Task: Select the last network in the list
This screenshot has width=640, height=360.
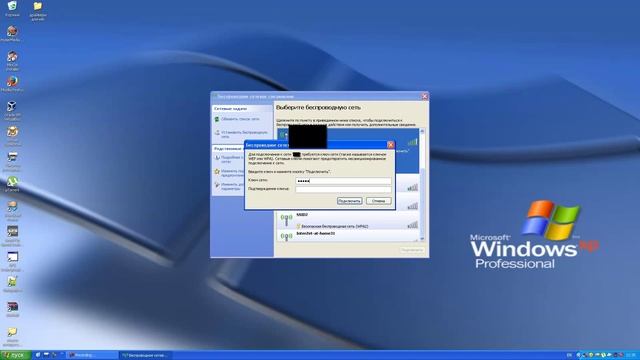Action: [x=348, y=236]
